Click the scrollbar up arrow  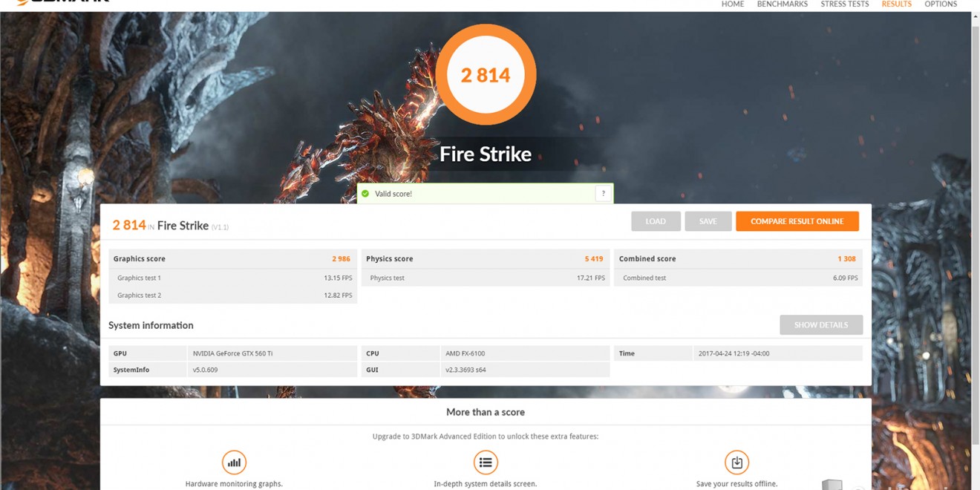[975, 16]
